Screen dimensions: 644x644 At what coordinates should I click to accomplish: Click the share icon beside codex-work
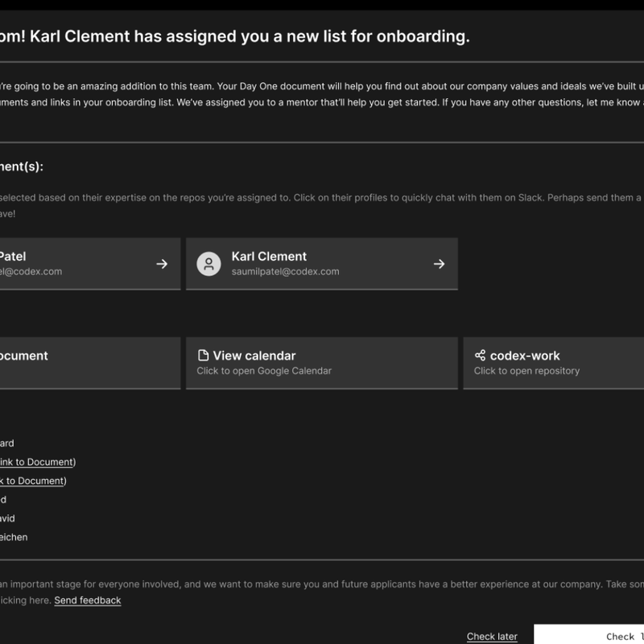[481, 356]
